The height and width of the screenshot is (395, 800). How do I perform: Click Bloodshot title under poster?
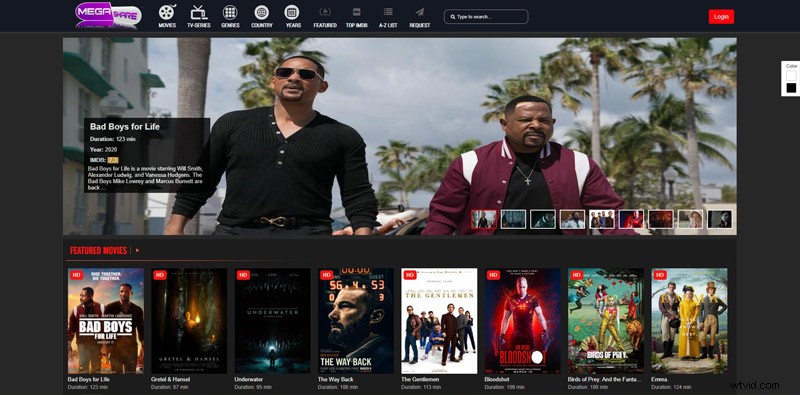pyautogui.click(x=497, y=380)
